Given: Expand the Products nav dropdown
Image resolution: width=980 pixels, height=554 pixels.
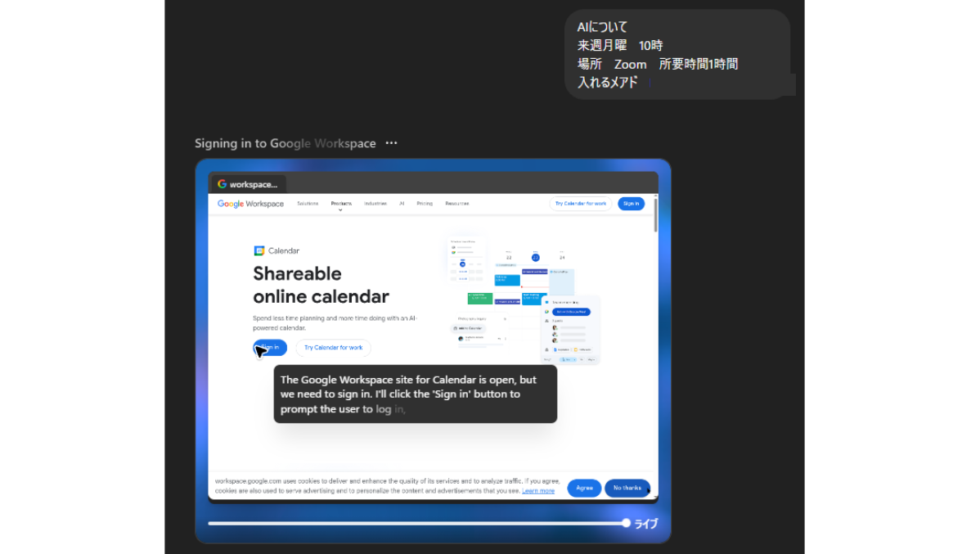Looking at the screenshot, I should click(x=341, y=205).
